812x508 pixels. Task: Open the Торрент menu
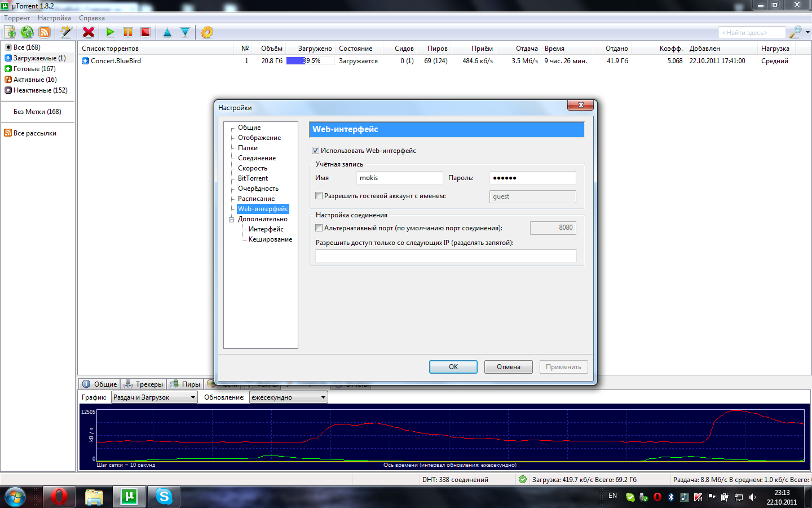[x=17, y=18]
